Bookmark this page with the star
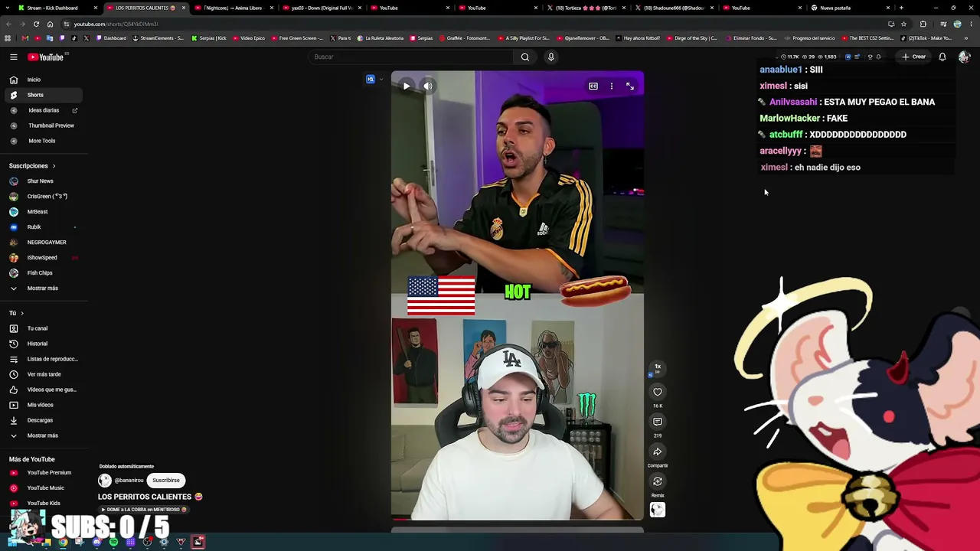Screen dimensions: 980x551 coord(904,24)
